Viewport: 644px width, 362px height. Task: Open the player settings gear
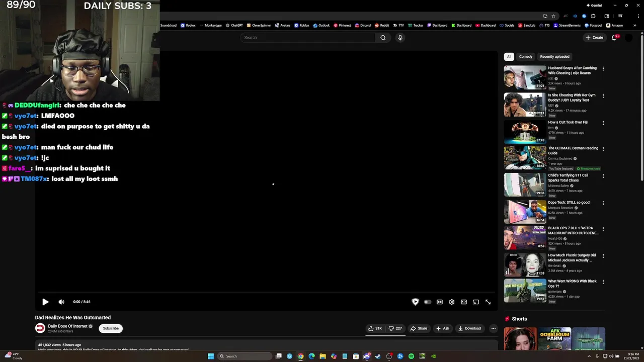452,302
